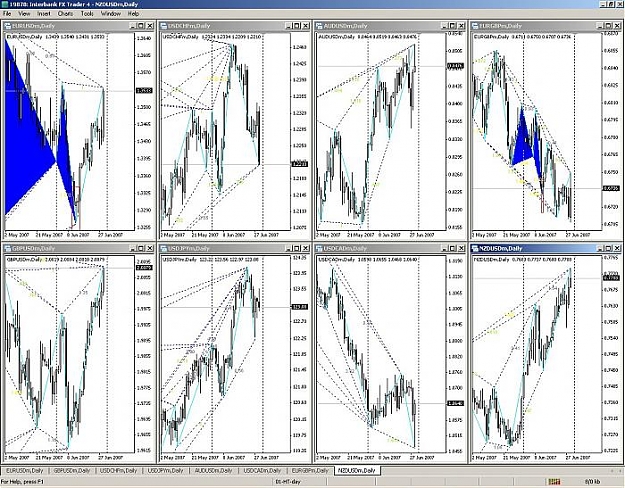Switch to the GBPUSDm,Daily bottom tab
Screen dimensions: 625x488
point(72,471)
